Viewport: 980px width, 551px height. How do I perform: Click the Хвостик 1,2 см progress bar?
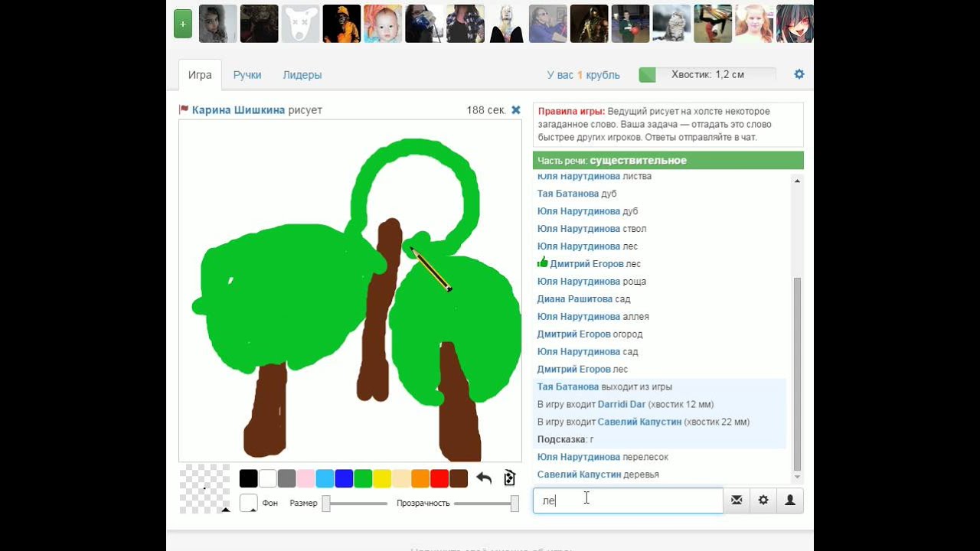[707, 74]
